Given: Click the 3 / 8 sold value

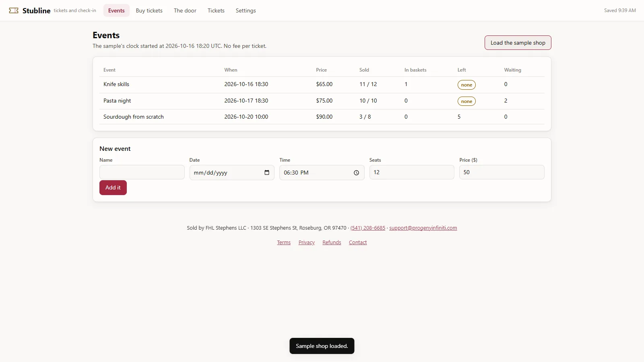Looking at the screenshot, I should [x=365, y=117].
